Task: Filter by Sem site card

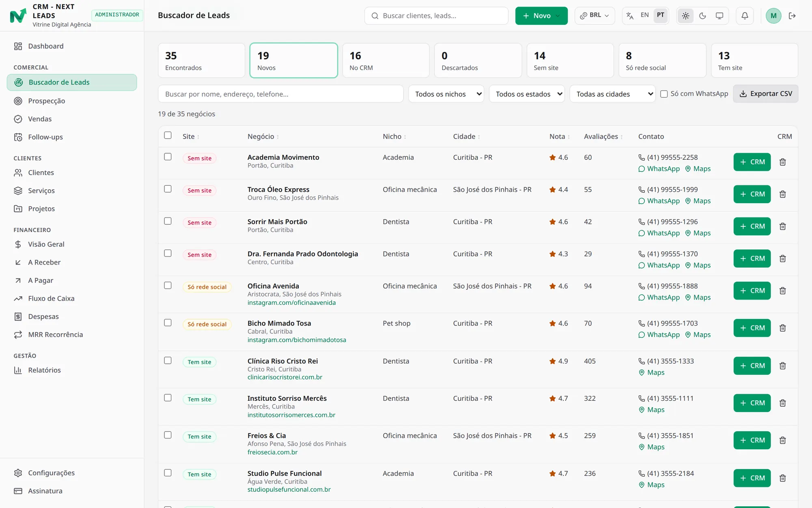Action: 570,60
